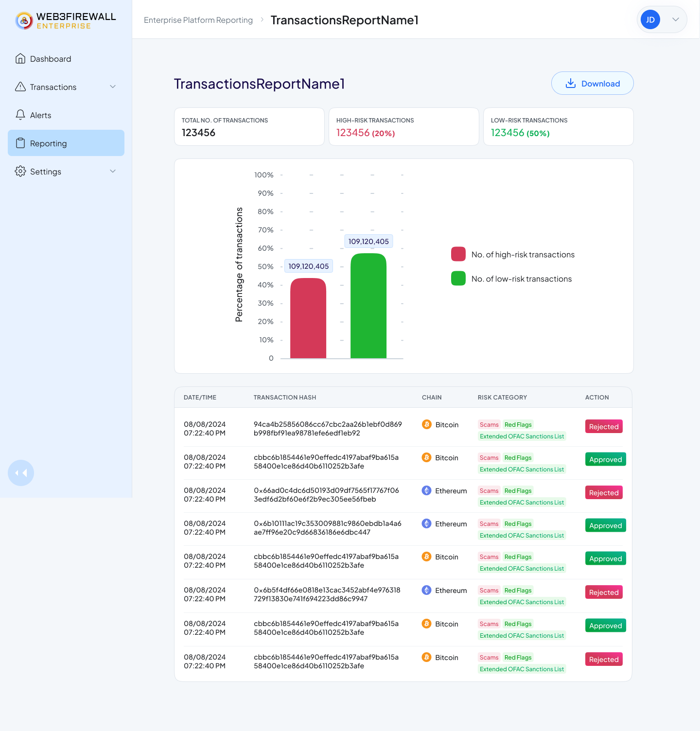This screenshot has height=731, width=700.
Task: Click the Download button
Action: click(592, 83)
